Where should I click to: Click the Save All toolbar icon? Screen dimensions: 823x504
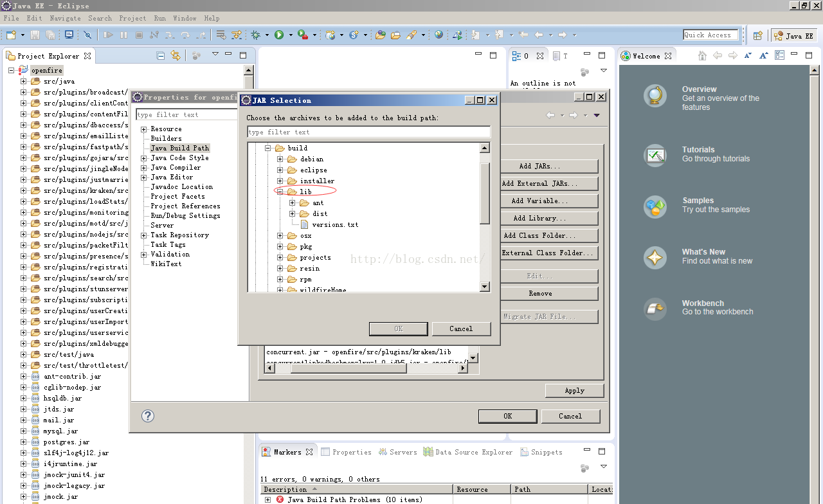pyautogui.click(x=50, y=35)
